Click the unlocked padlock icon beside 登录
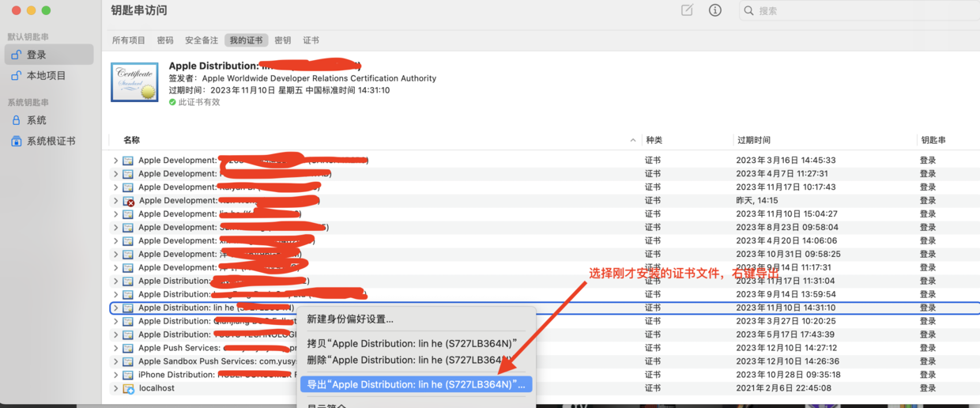This screenshot has height=408, width=980. 16,55
